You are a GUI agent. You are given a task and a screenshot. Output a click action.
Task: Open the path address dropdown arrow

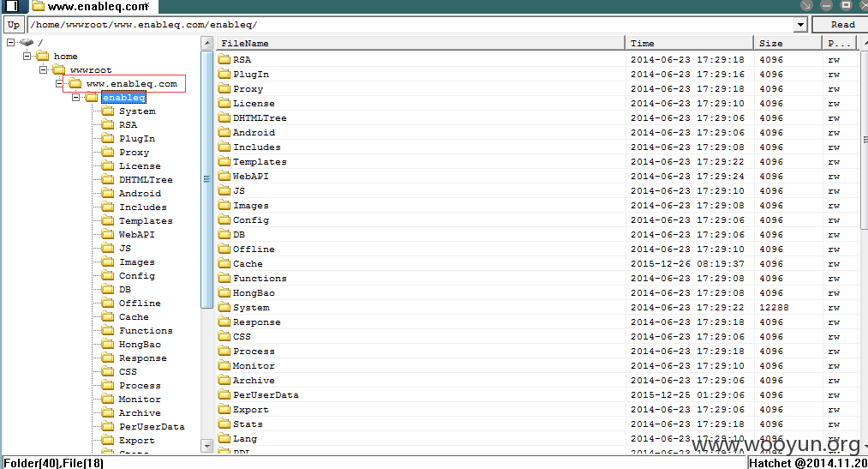point(800,25)
